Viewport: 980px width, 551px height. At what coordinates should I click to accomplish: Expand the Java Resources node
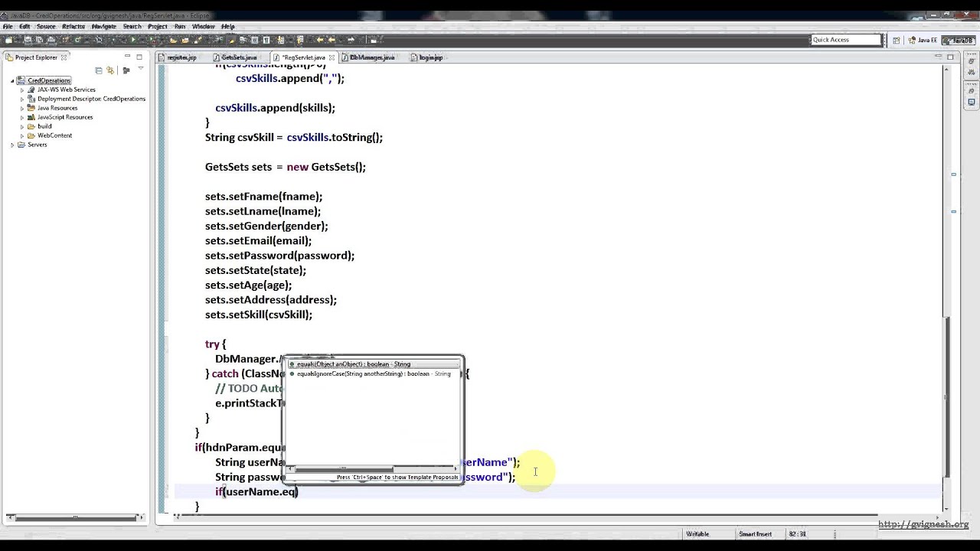[x=22, y=108]
